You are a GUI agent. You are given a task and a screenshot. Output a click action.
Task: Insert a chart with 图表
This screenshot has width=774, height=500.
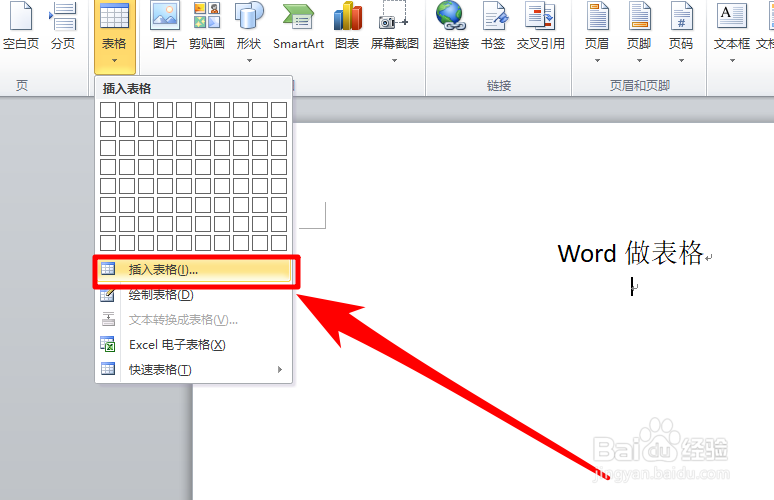coord(347,26)
